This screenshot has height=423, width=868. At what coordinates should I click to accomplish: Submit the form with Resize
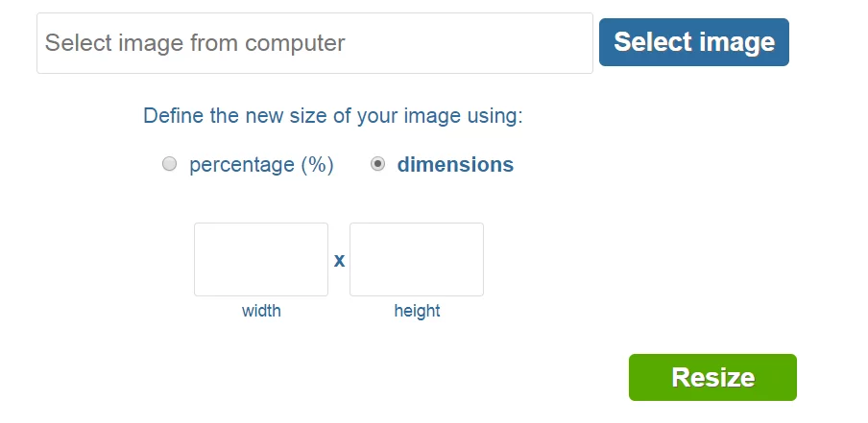712,377
